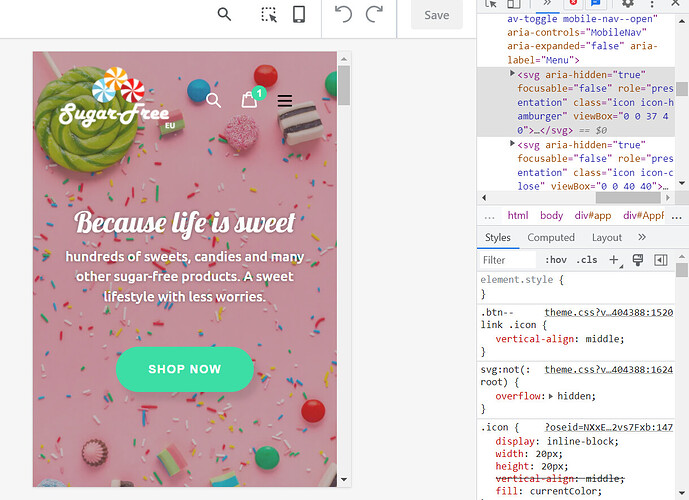This screenshot has height=500, width=689.
Task: Expand the icon-hamburger svg node
Action: point(513,74)
